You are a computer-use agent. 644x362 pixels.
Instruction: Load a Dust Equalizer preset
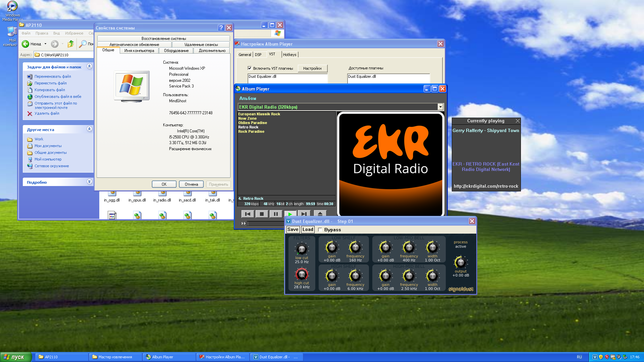(308, 230)
